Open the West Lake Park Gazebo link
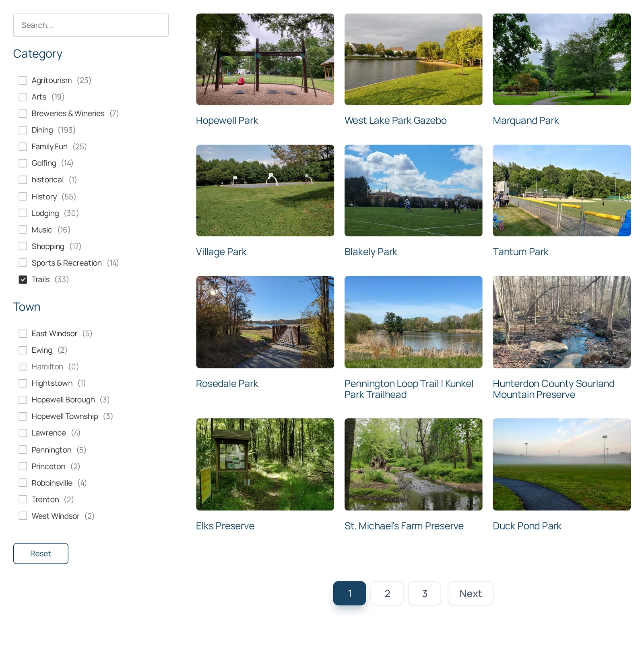 click(396, 120)
